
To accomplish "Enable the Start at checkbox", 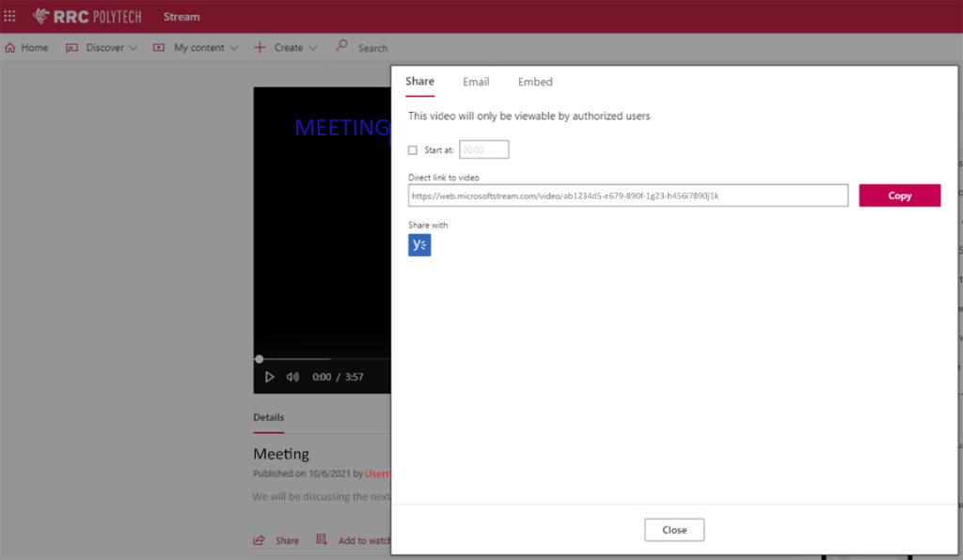I will [x=412, y=149].
